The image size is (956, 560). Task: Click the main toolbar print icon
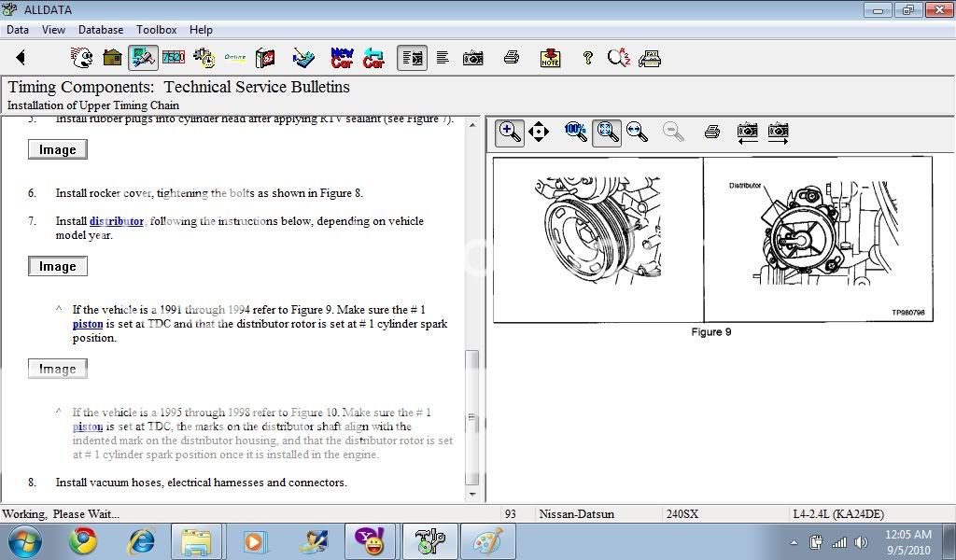(511, 58)
